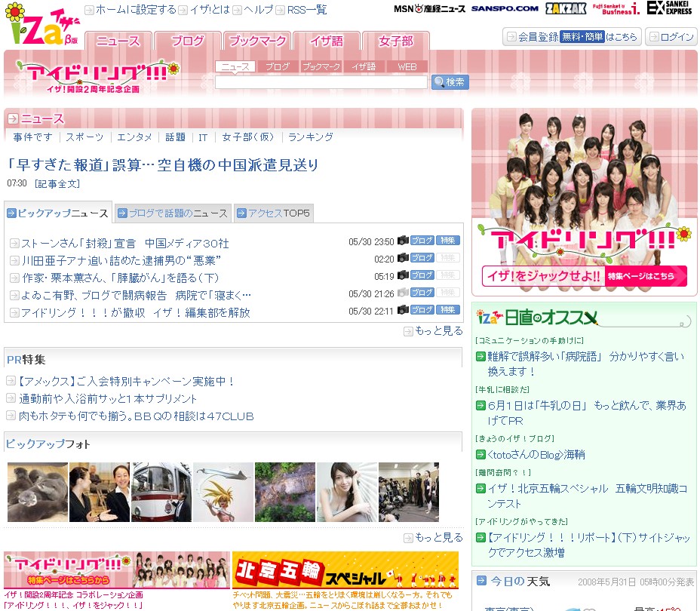Image resolution: width=700 pixels, height=611 pixels.
Task: Click ZAKZAK logo
Action: point(566,8)
